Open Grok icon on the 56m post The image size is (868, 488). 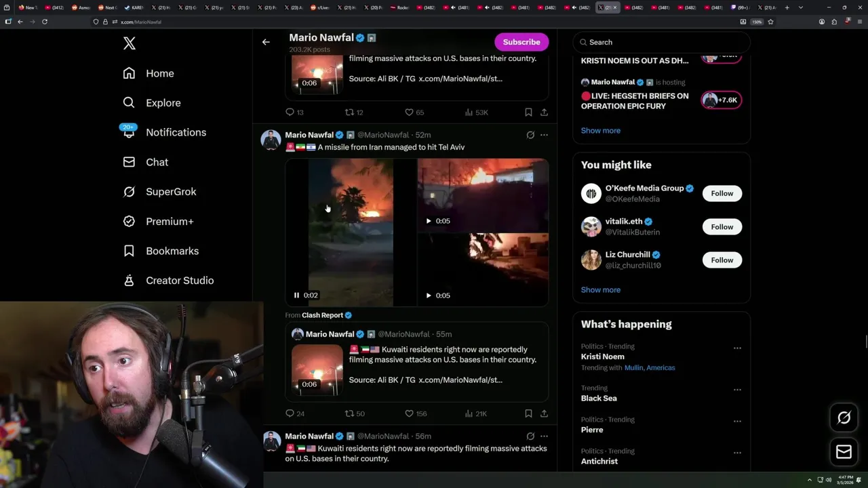point(530,436)
